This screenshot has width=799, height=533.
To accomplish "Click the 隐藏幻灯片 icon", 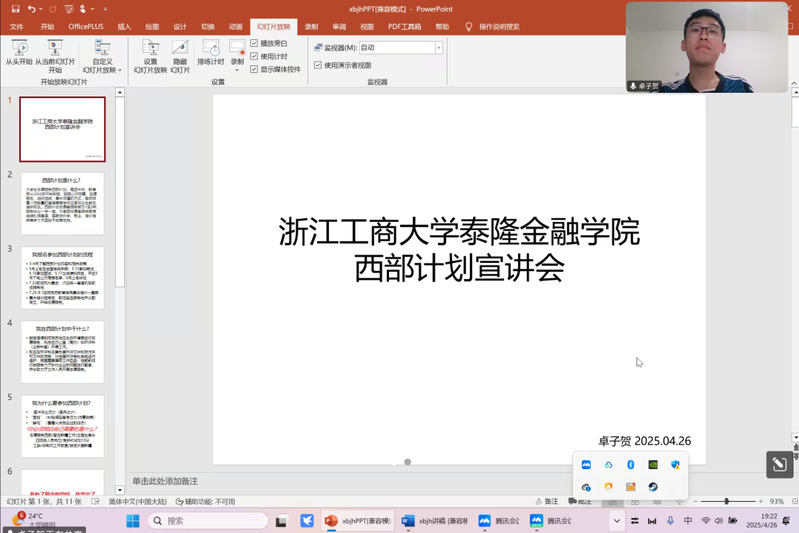I will point(180,48).
